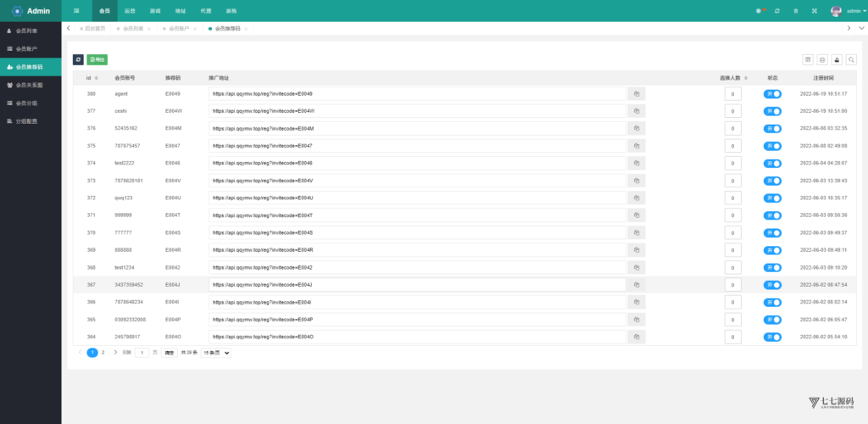Disable status switch for account 999999

coord(772,215)
